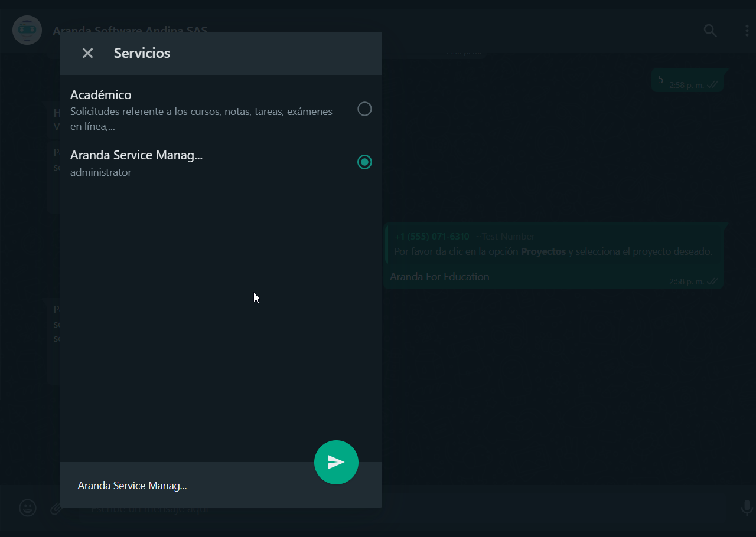This screenshot has height=537, width=756.
Task: Click the administrator description text
Action: pyautogui.click(x=101, y=172)
